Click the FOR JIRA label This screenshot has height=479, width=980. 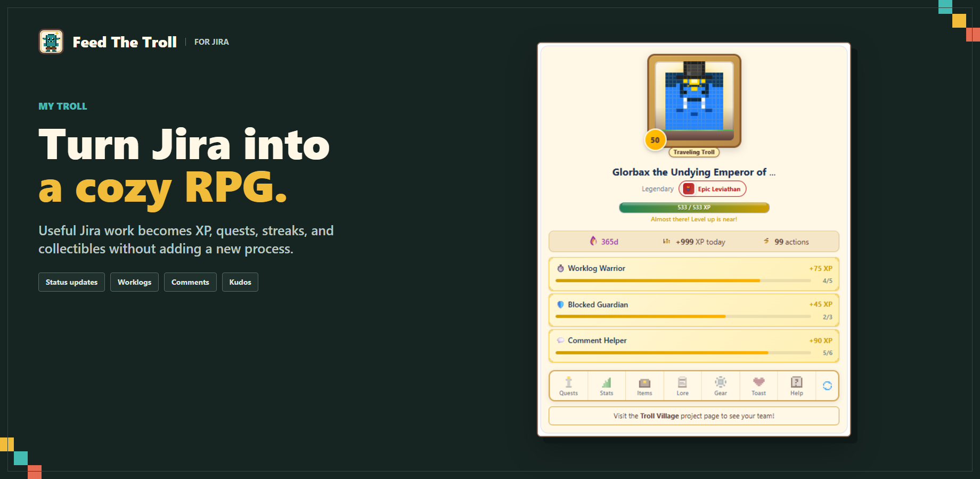(211, 42)
